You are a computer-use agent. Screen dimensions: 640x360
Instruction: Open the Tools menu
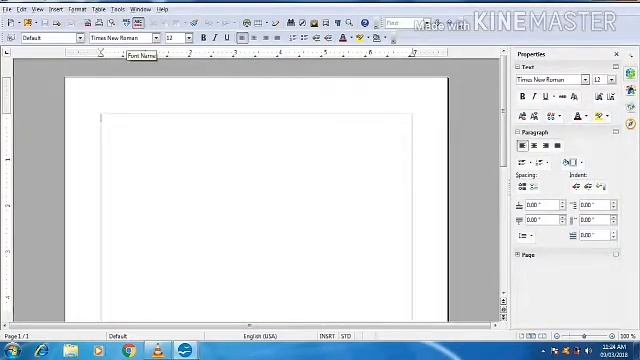click(118, 9)
